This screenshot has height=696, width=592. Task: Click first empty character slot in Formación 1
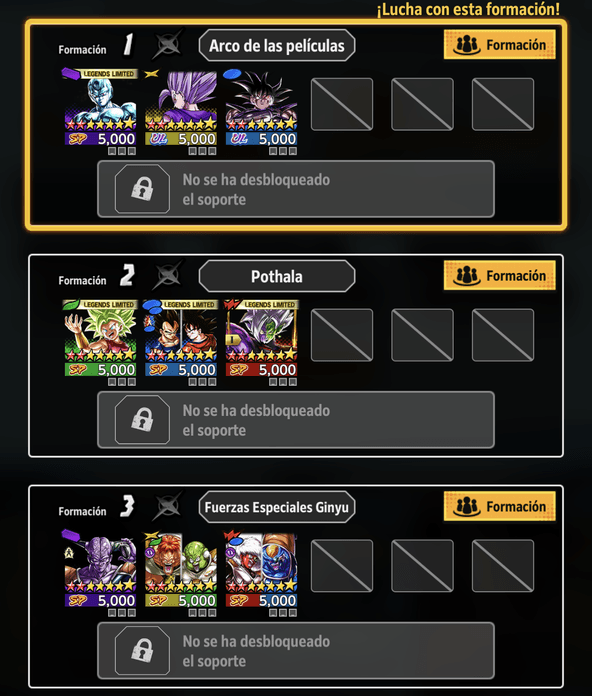(x=342, y=104)
